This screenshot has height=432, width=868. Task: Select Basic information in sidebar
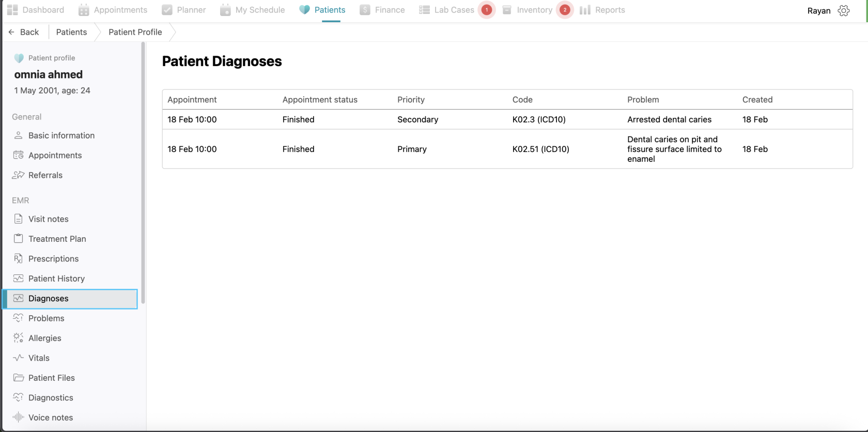click(x=61, y=135)
